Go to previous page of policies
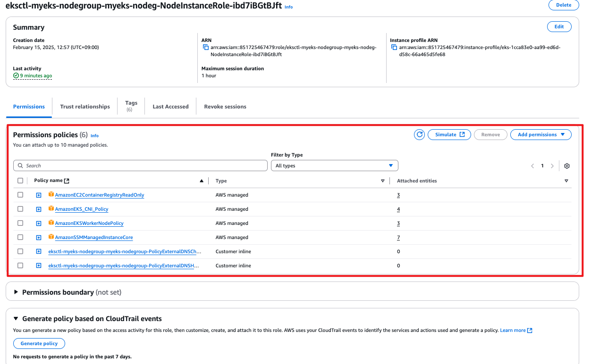Image resolution: width=608 pixels, height=364 pixels. [x=532, y=166]
